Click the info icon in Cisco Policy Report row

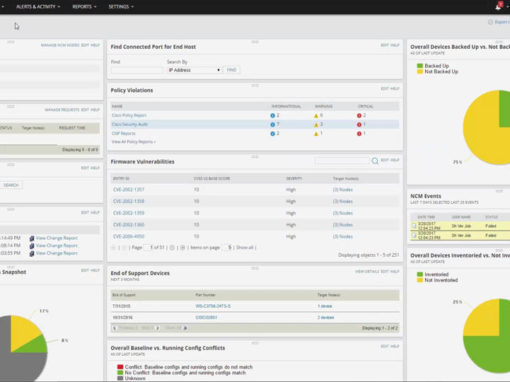272,116
